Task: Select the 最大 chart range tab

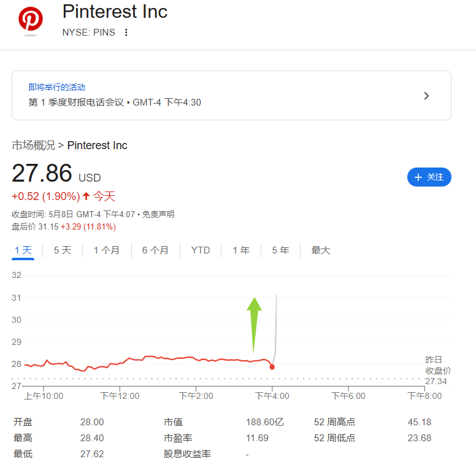Action: click(x=321, y=250)
